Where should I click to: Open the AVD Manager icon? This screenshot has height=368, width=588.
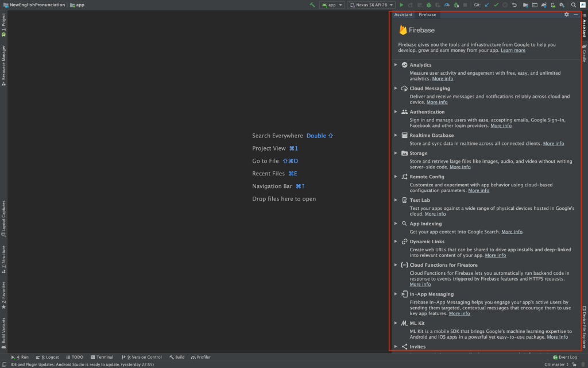pyautogui.click(x=553, y=5)
